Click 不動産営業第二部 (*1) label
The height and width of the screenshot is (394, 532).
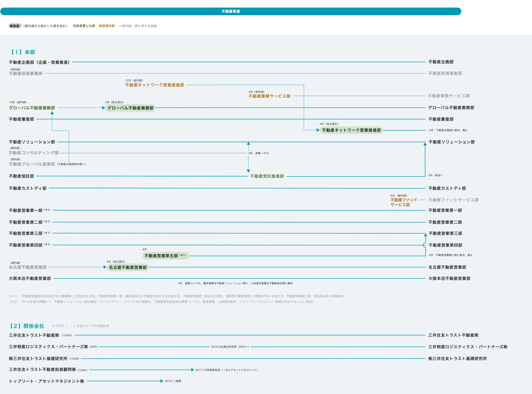(30, 222)
